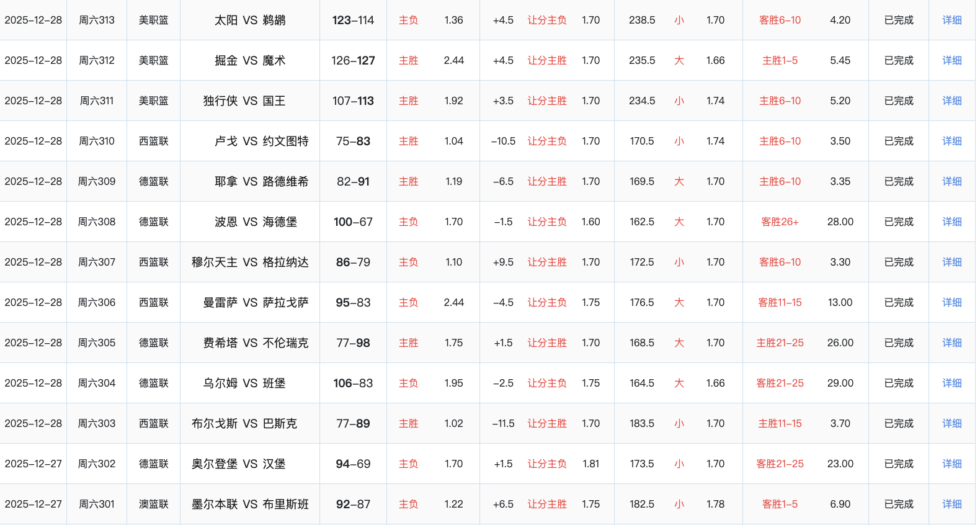Select the 客胜26+ result cell
The width and height of the screenshot is (980, 525).
tap(780, 222)
